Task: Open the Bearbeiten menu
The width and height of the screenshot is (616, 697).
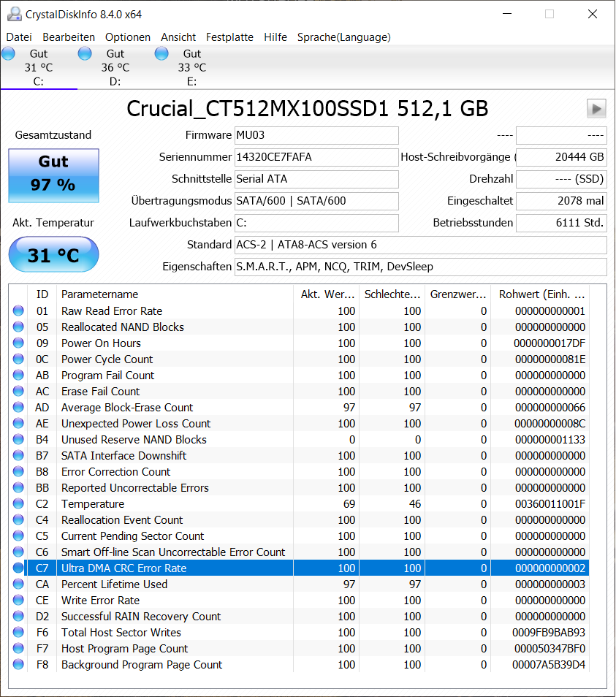Action: coord(69,37)
